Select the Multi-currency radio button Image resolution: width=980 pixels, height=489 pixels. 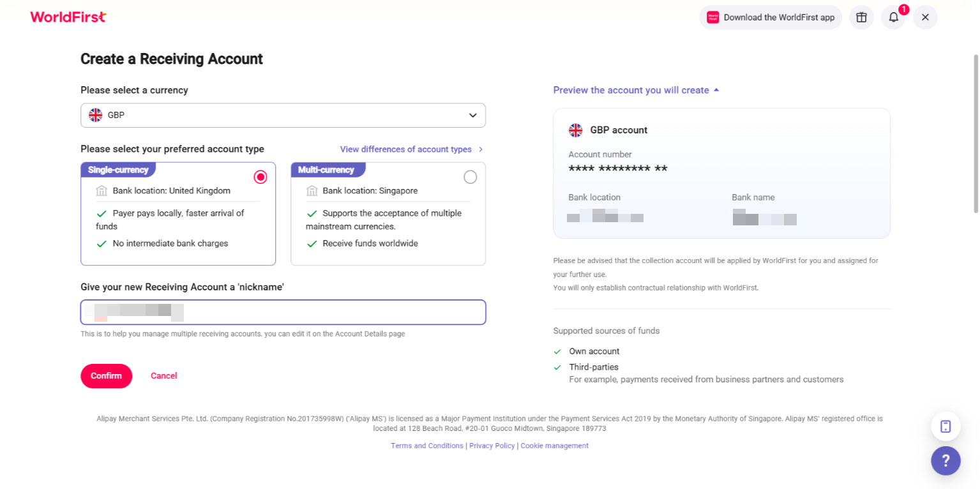click(x=470, y=177)
